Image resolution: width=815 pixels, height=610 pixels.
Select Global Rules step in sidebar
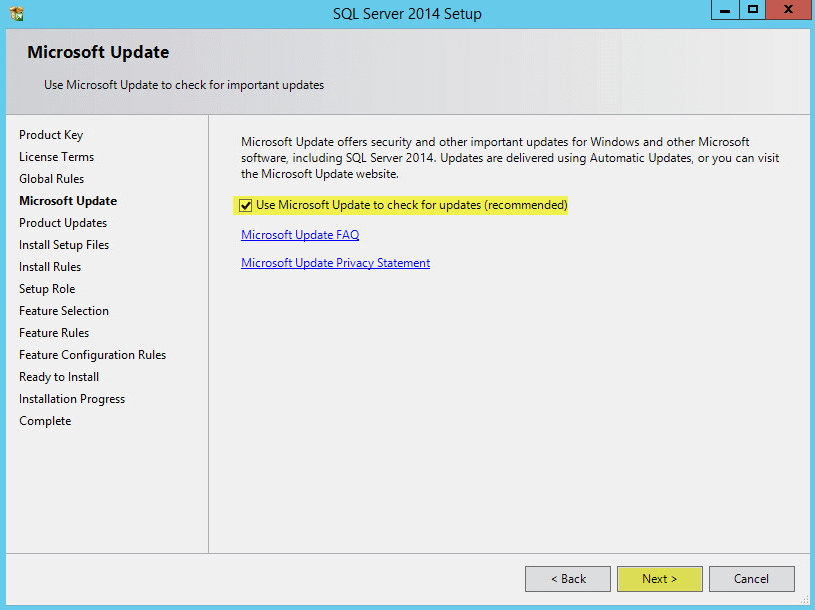click(x=51, y=179)
